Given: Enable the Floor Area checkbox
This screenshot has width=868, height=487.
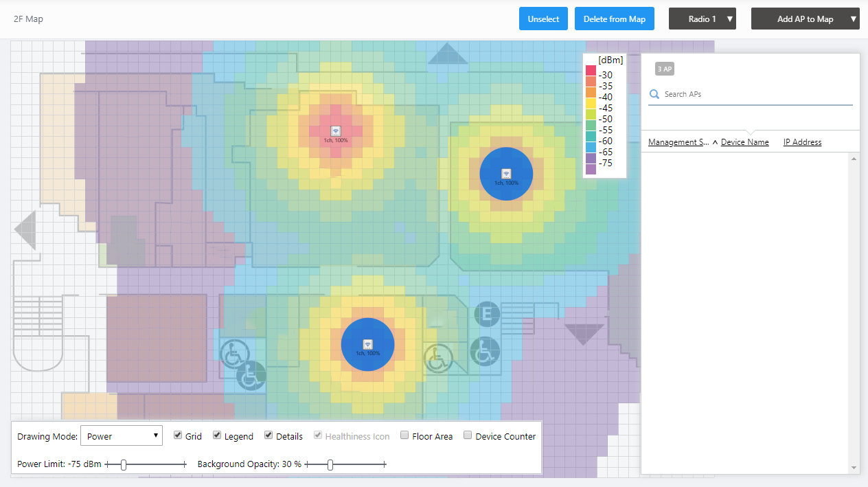Looking at the screenshot, I should tap(404, 435).
